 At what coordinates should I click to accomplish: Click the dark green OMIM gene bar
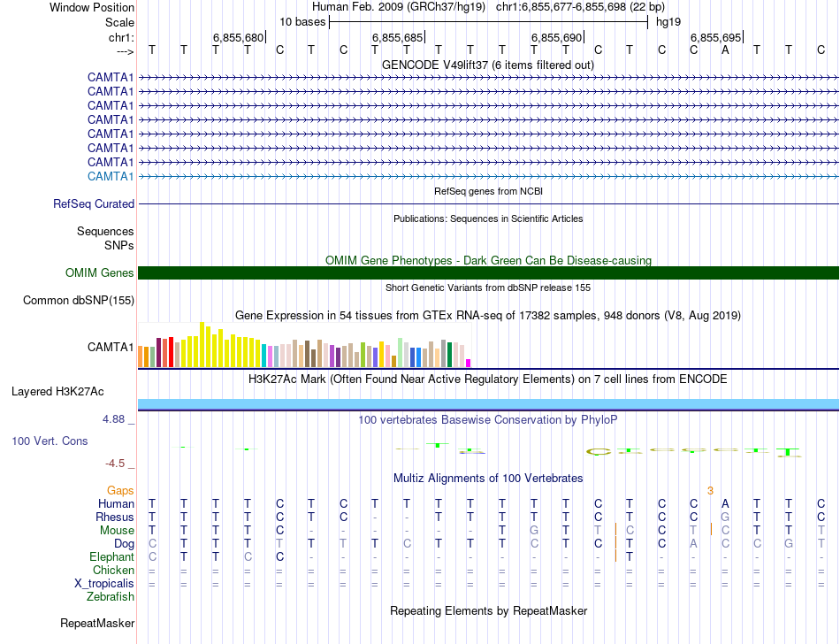(x=488, y=273)
